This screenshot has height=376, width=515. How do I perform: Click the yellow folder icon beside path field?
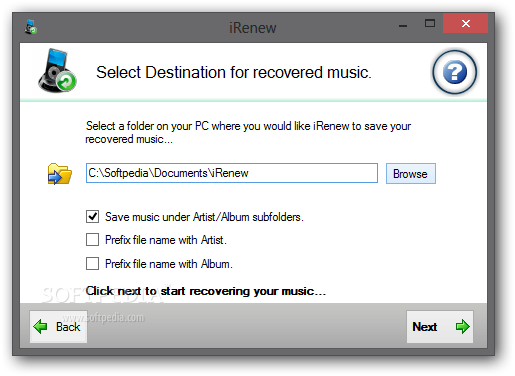coord(59,174)
